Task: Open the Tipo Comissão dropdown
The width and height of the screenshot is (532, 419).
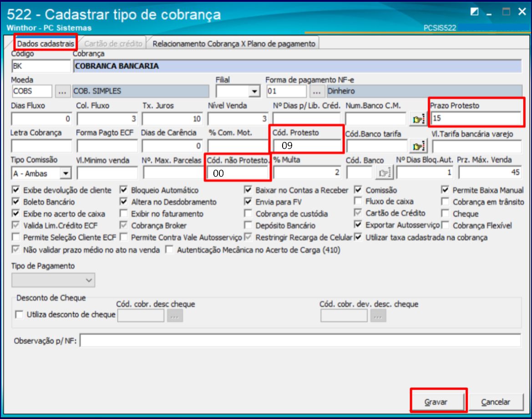Action: [66, 173]
